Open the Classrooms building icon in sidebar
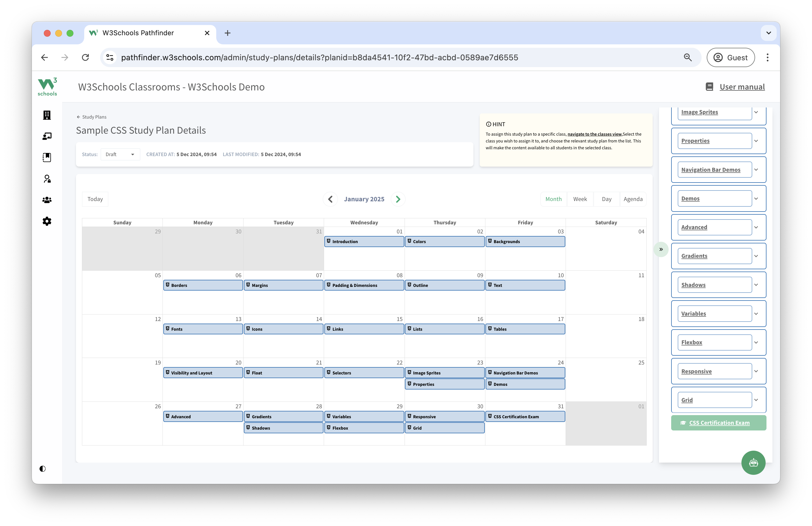Image resolution: width=812 pixels, height=526 pixels. [x=47, y=115]
